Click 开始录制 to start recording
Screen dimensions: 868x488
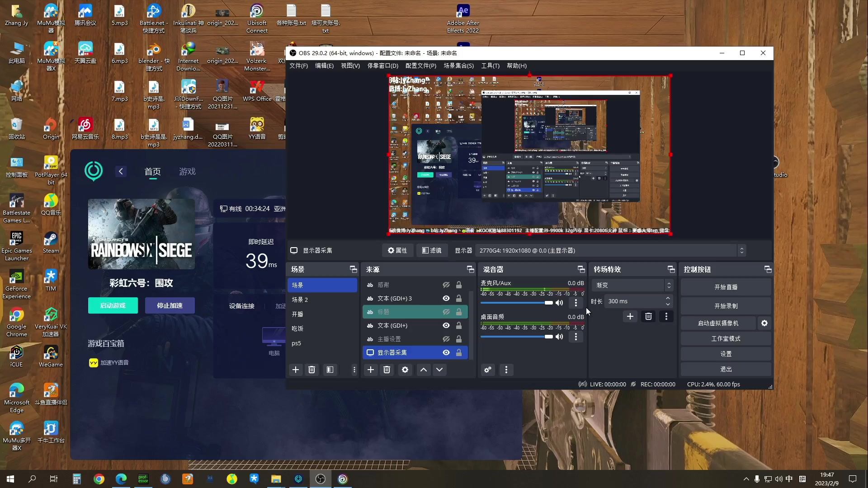pyautogui.click(x=726, y=306)
